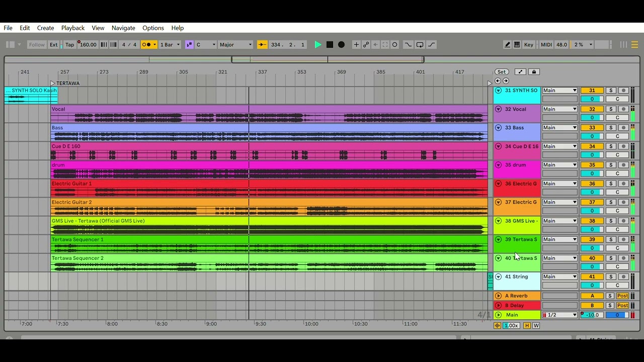Toggle browser show/hide icon at top left
The height and width of the screenshot is (362, 644).
click(10, 45)
